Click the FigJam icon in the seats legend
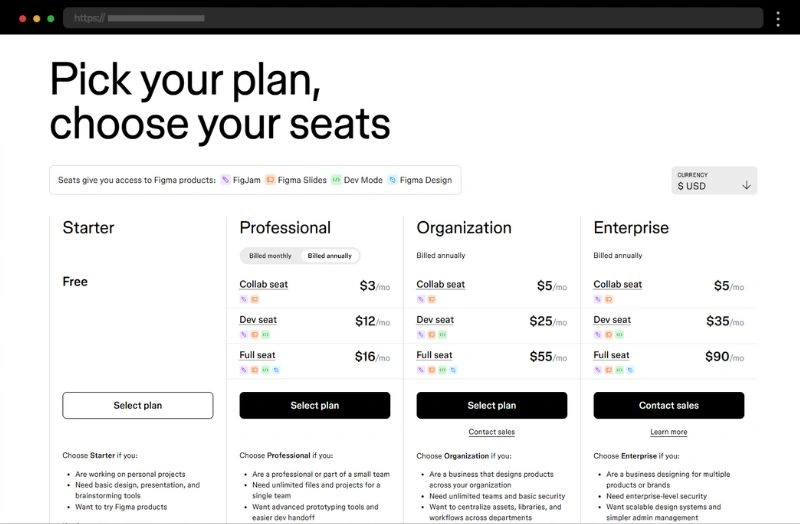The width and height of the screenshot is (800, 524). pyautogui.click(x=226, y=180)
